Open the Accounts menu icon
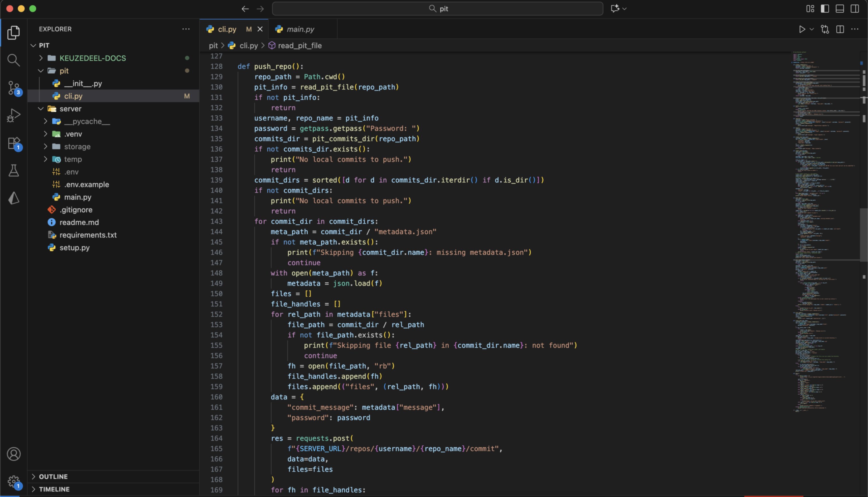 pos(14,454)
